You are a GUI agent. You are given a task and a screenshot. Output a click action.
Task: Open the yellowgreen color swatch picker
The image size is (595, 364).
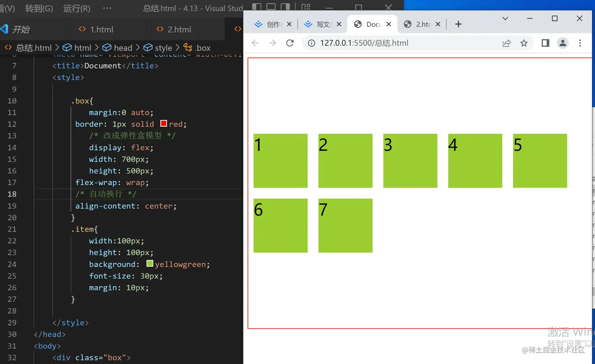tap(150, 263)
